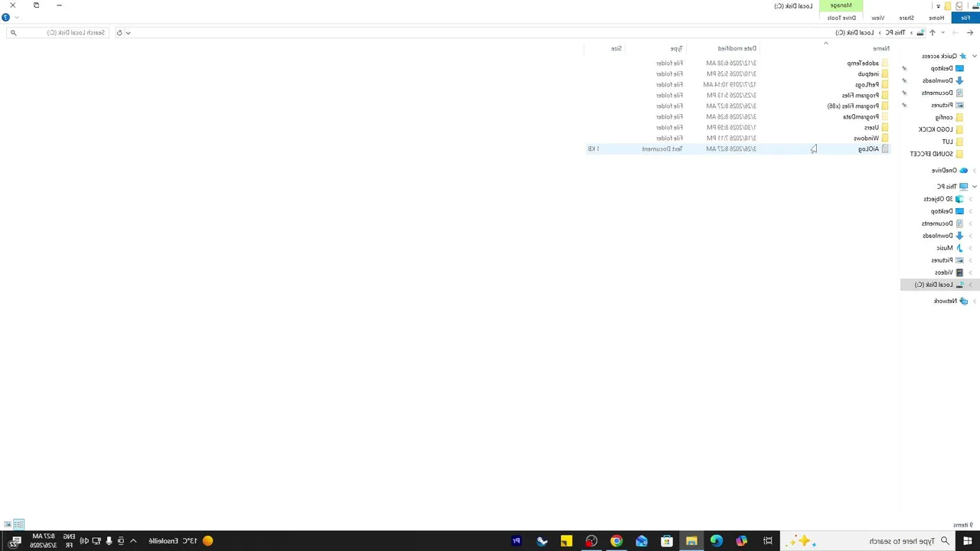This screenshot has width=980, height=551.
Task: Click the microphone tray icon
Action: tap(109, 541)
